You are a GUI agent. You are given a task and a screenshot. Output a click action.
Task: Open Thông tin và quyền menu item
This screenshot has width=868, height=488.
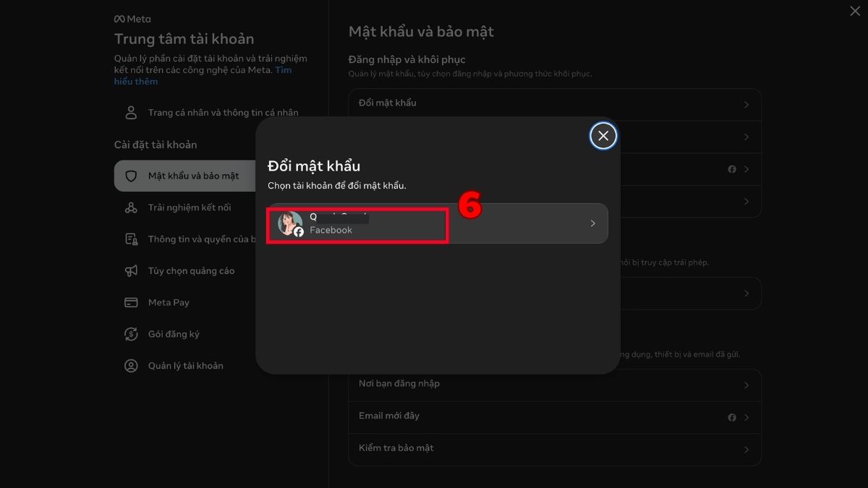[x=202, y=239]
